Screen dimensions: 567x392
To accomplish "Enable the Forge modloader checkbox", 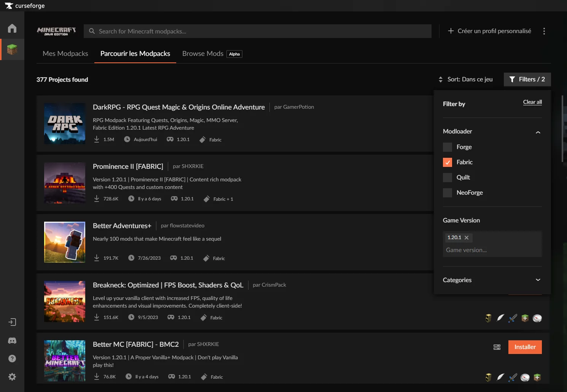I will pos(448,147).
